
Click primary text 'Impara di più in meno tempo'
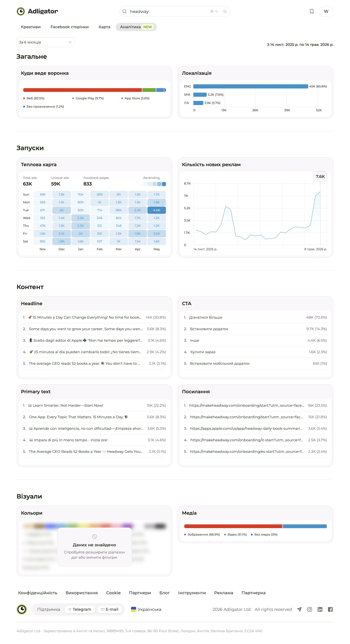(x=94, y=440)
